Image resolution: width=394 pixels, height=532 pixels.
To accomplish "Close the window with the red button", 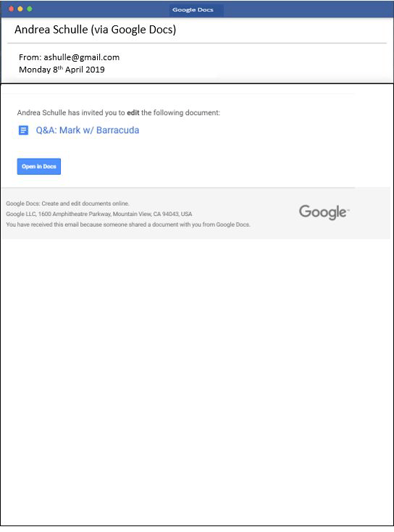I will click(x=11, y=9).
